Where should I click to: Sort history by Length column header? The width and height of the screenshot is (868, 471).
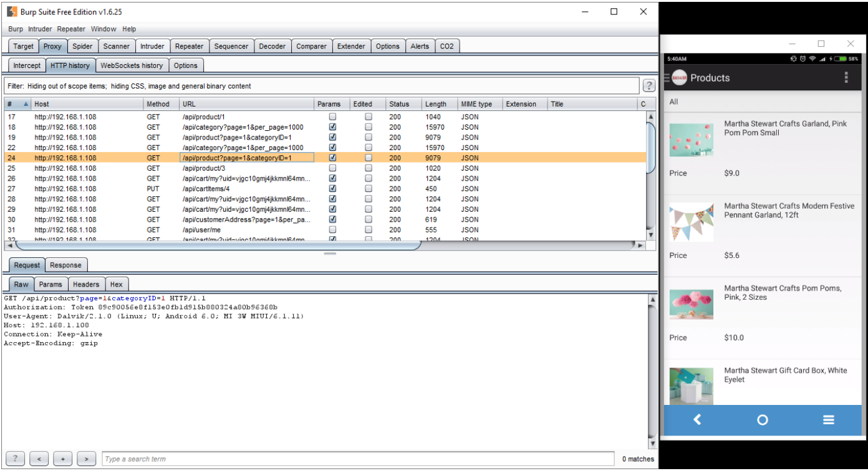coord(439,104)
